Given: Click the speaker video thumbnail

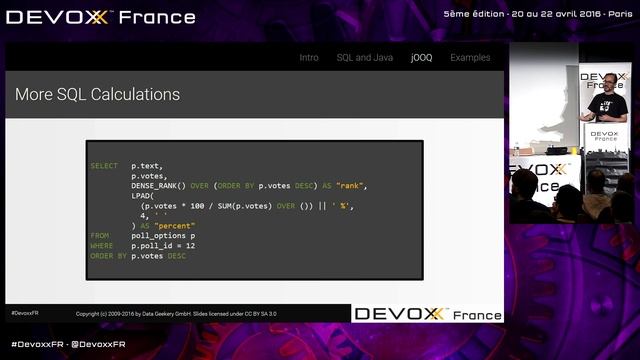Looking at the screenshot, I should [571, 133].
